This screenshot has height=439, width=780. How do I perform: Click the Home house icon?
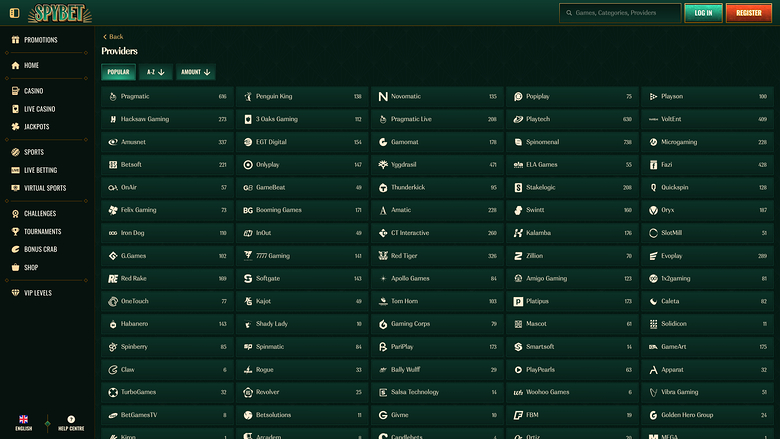click(x=15, y=65)
